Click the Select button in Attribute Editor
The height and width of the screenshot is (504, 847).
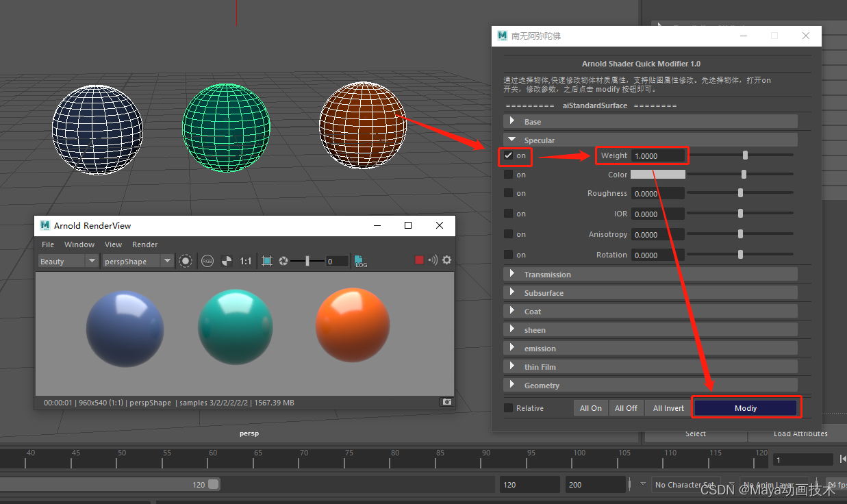[x=696, y=433]
